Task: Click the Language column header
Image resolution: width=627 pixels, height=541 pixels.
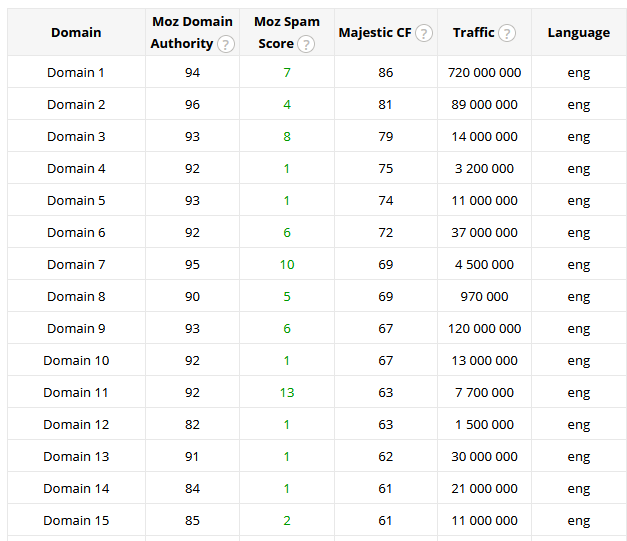Action: 578,33
